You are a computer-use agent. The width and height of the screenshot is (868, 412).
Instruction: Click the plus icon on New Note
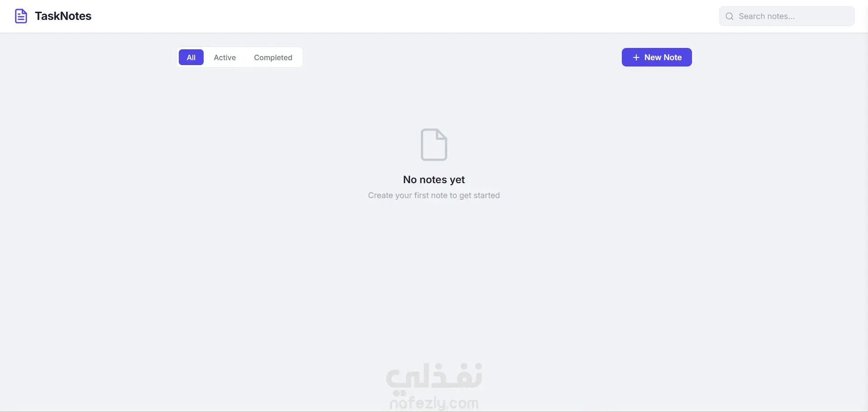[636, 57]
